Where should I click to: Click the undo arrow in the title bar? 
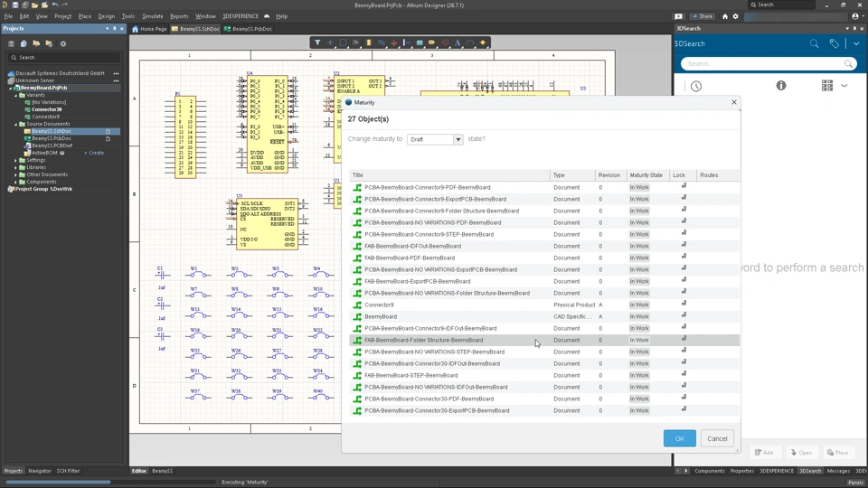point(55,5)
